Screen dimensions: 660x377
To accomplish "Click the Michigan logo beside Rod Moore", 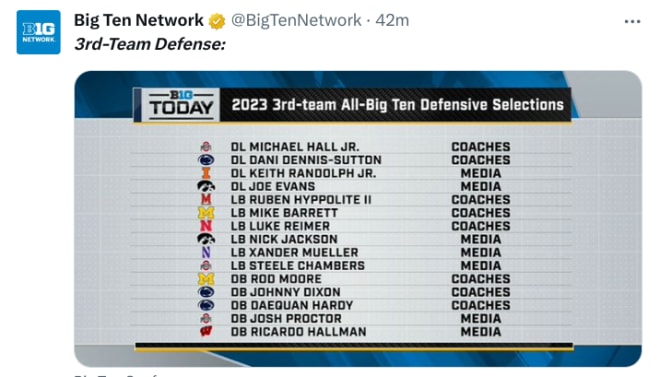I will pos(206,279).
